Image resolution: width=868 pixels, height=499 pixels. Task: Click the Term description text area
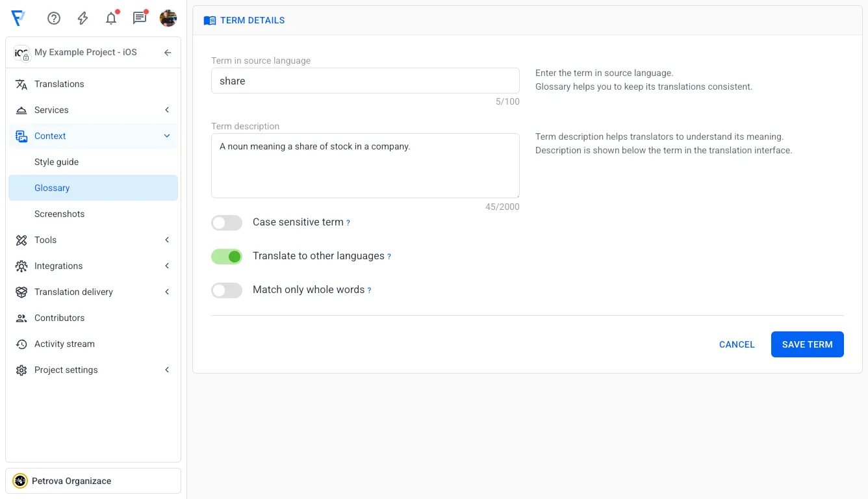point(365,166)
